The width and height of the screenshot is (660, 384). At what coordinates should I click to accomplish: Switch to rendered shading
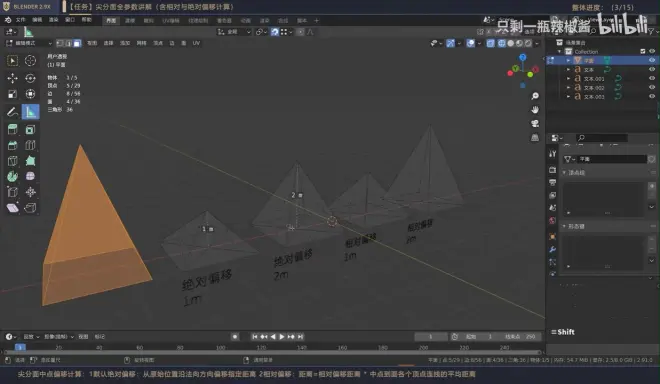click(528, 43)
